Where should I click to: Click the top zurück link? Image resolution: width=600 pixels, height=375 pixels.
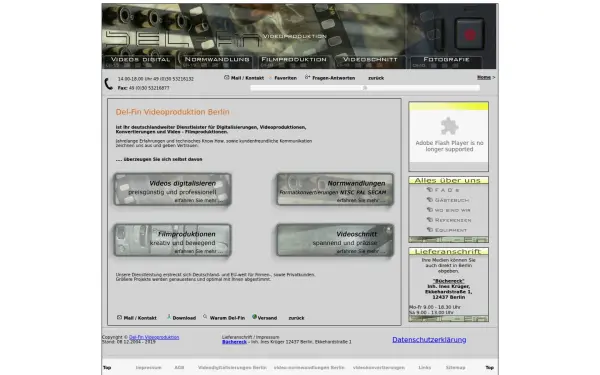click(376, 78)
